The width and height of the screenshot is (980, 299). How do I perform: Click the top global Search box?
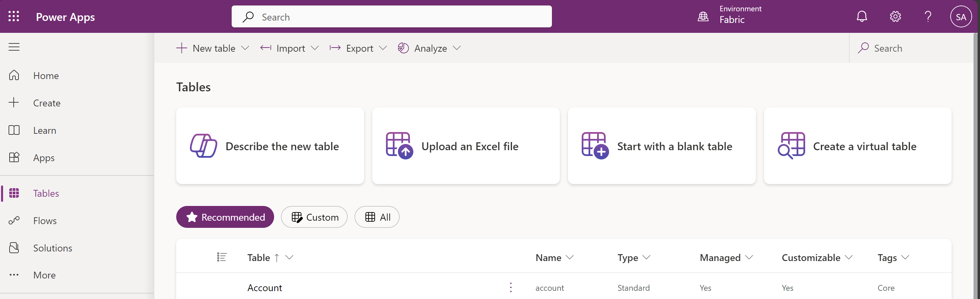391,17
